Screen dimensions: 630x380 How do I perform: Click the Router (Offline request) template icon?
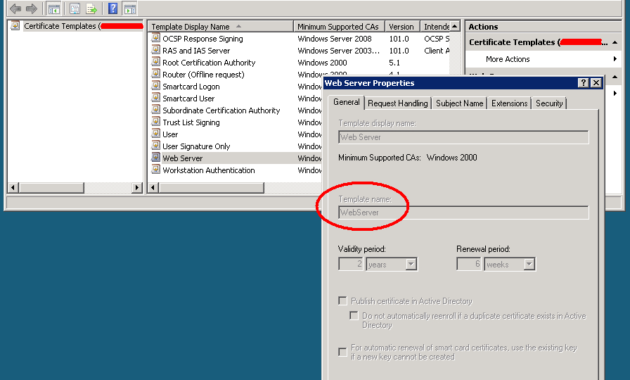[155, 74]
